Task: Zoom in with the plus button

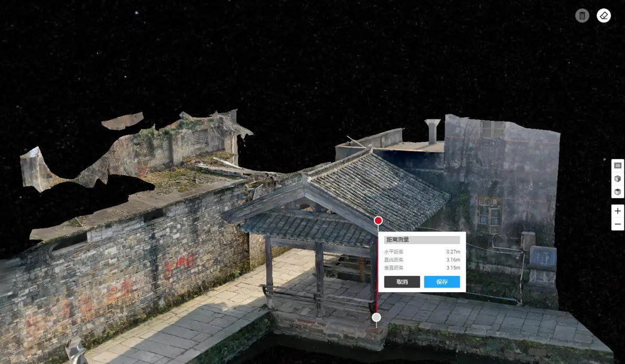Action: (618, 211)
